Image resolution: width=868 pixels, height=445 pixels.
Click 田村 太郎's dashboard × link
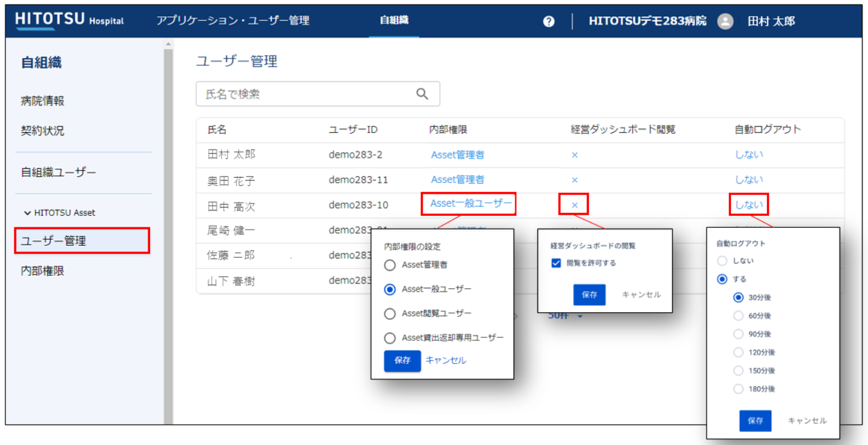point(574,155)
